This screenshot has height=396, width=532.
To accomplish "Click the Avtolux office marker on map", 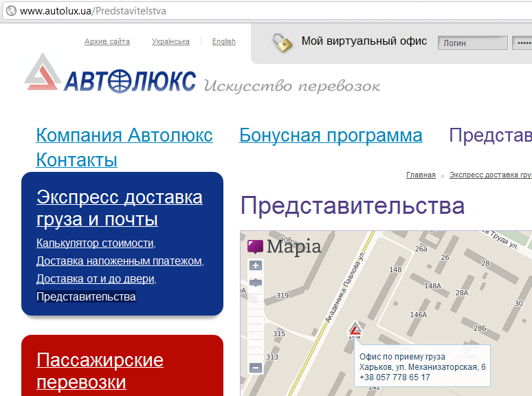I will (355, 329).
